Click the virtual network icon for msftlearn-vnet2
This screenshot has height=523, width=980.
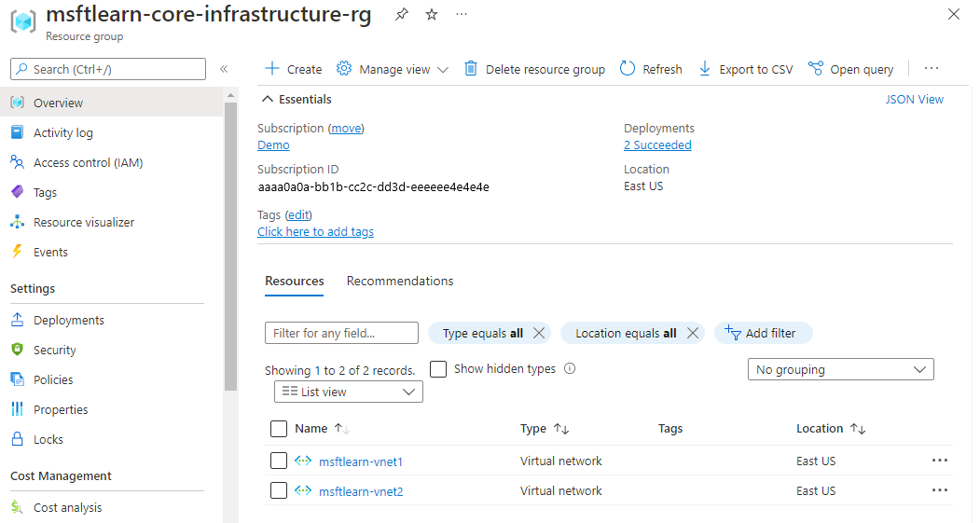click(x=303, y=490)
